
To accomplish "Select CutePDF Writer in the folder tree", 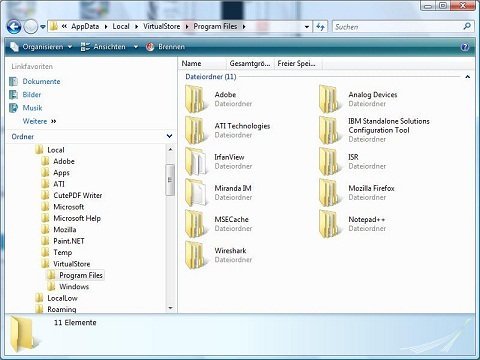I will coord(78,195).
